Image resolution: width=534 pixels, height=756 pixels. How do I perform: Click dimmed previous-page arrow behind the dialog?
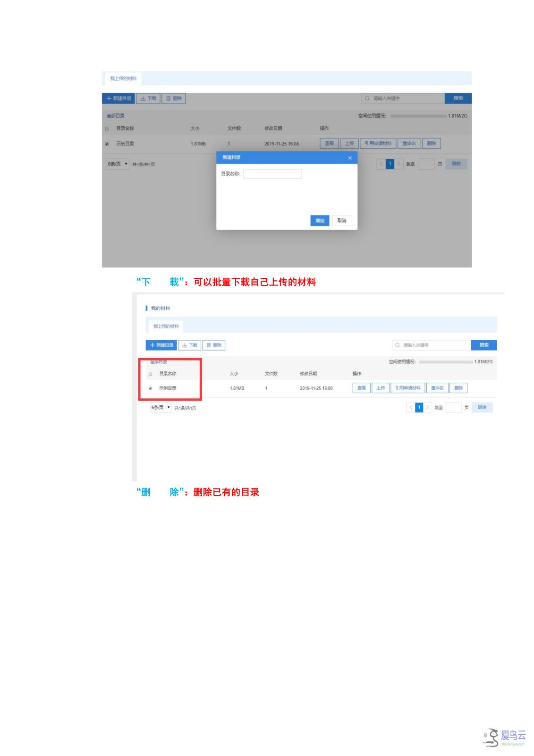click(381, 164)
